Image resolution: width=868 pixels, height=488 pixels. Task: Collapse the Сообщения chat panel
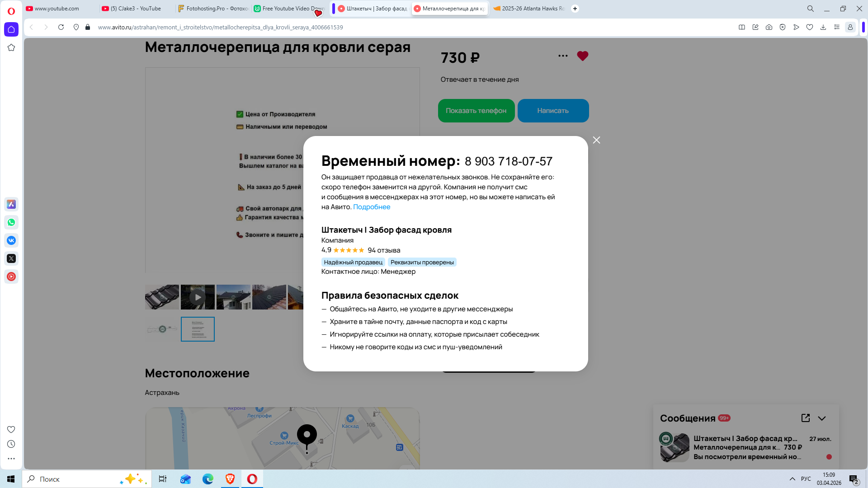point(822,418)
